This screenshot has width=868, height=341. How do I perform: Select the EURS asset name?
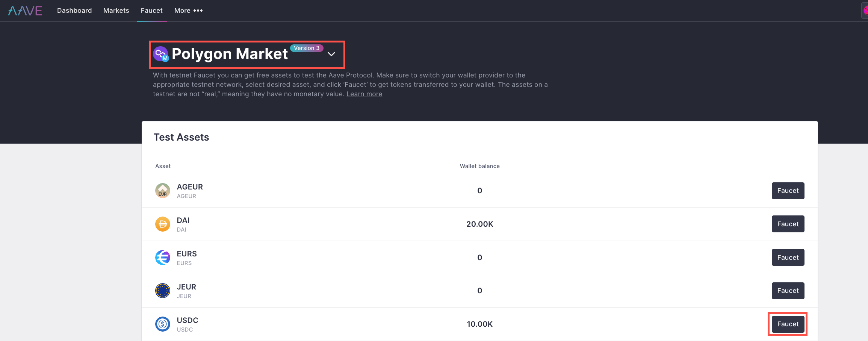(x=187, y=254)
